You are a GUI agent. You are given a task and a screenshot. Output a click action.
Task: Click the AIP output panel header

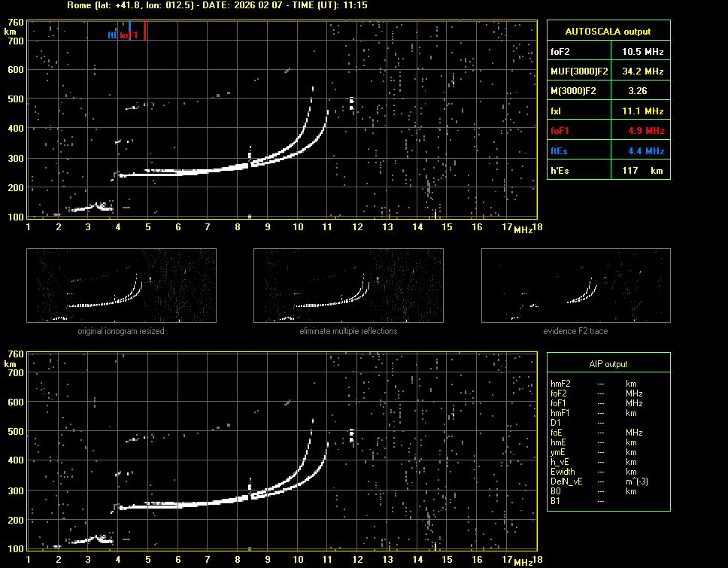(x=608, y=363)
